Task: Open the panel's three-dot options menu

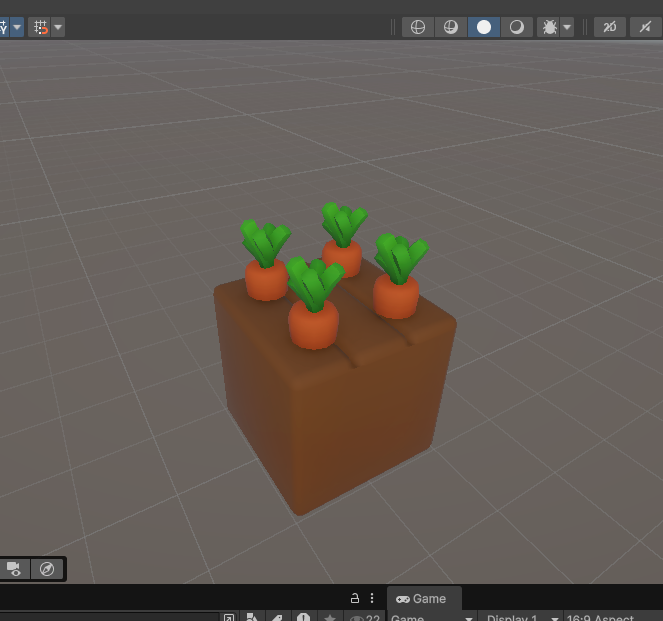Action: [x=372, y=598]
